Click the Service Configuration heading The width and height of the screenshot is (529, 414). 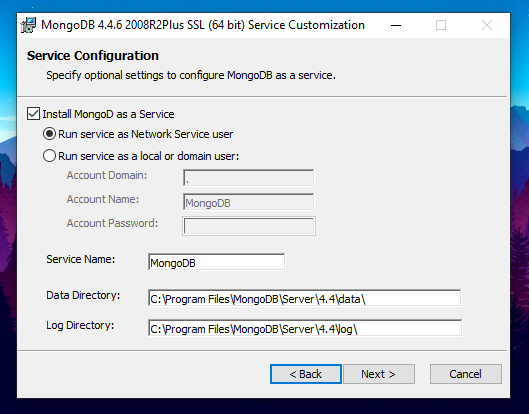point(93,56)
